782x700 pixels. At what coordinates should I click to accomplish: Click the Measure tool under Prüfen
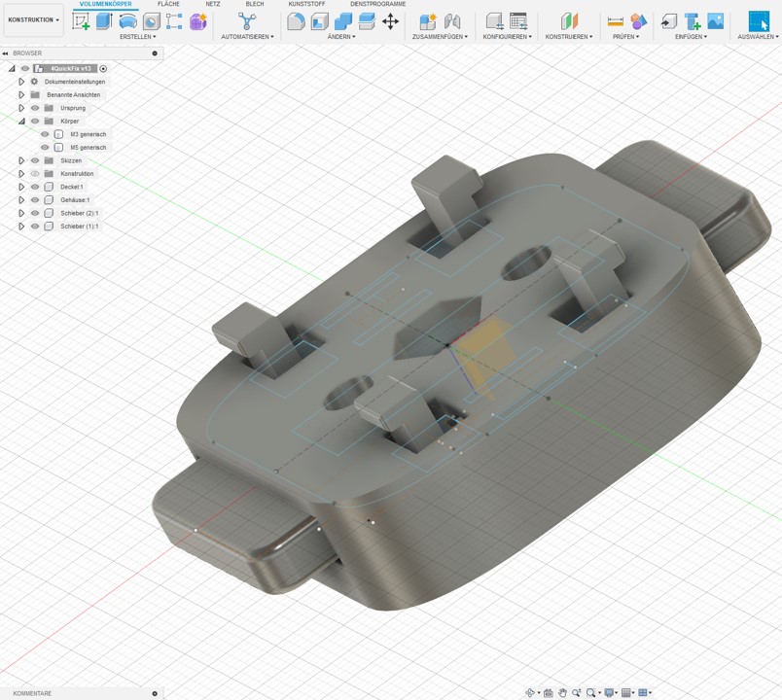pos(615,21)
